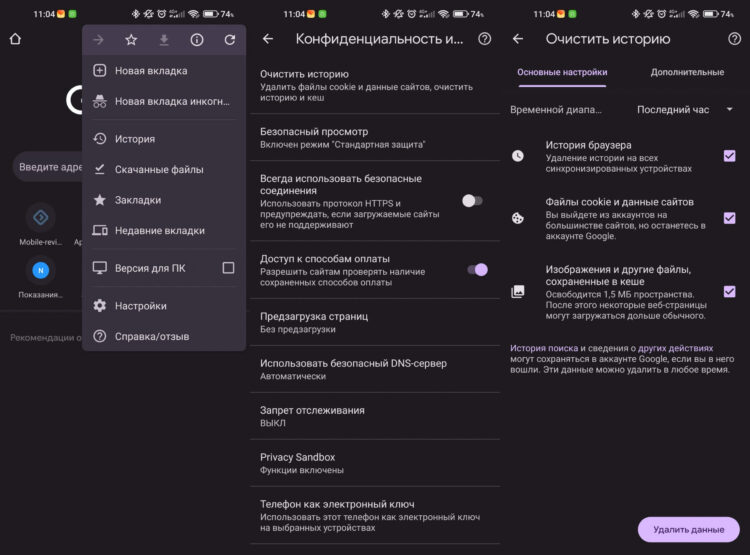Click the incognito icon in menu
Screen dimensions: 750x555
[x=99, y=101]
